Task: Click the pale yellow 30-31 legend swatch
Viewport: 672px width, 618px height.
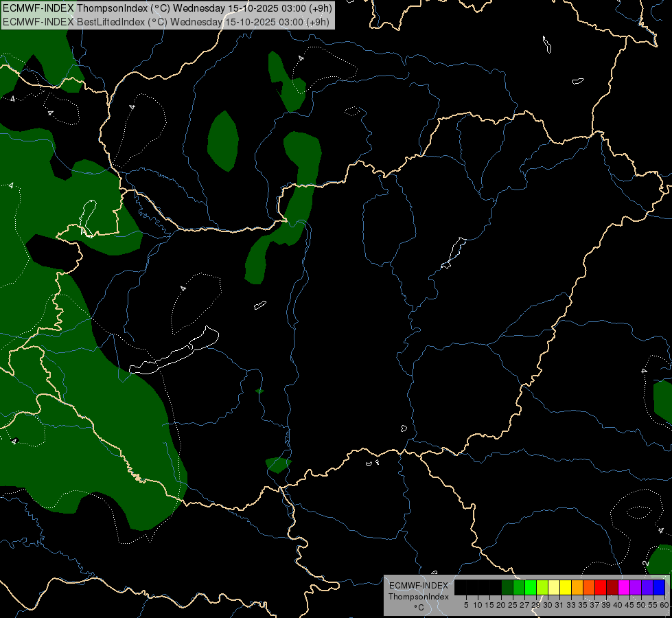Action: coord(554,587)
